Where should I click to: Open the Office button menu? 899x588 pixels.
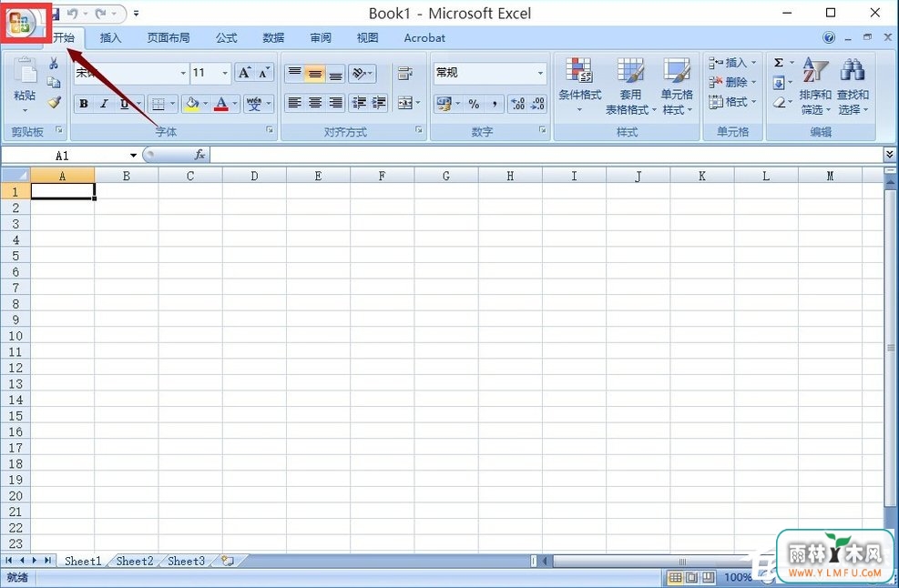(x=21, y=22)
